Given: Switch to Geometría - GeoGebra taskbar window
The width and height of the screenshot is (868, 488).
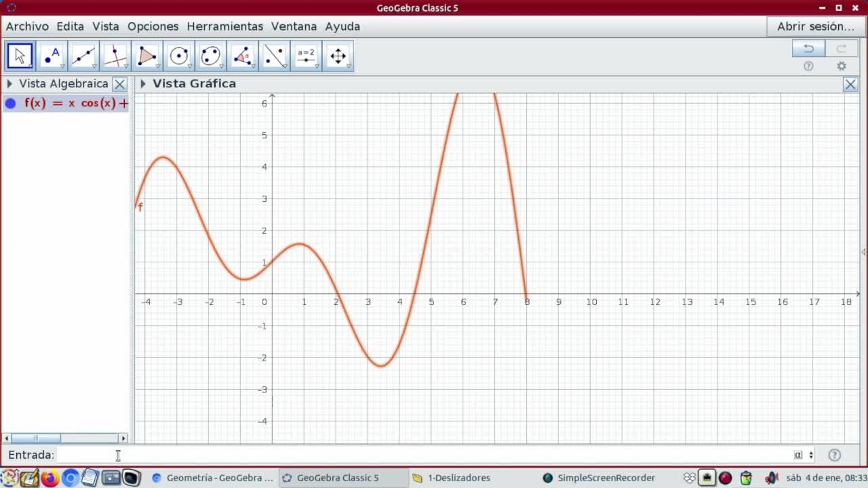Looking at the screenshot, I should [x=212, y=478].
